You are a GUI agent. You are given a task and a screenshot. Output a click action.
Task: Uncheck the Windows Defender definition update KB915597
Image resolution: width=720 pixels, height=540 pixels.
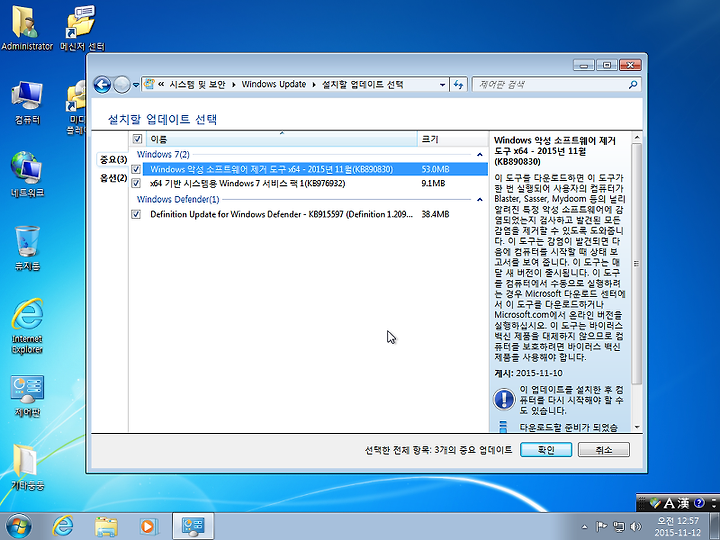[x=136, y=214]
